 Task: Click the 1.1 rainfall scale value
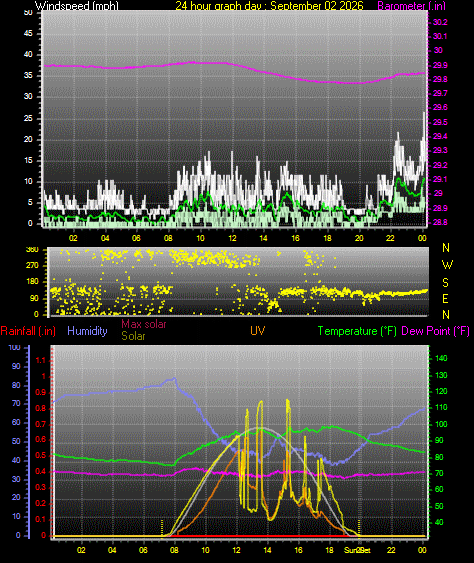coord(41,360)
